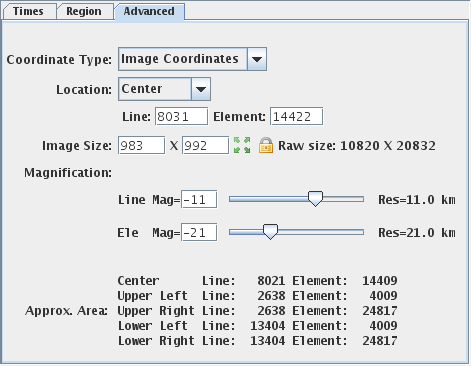471x366 pixels.
Task: Click the Ele Mag slider thumb
Action: click(270, 231)
